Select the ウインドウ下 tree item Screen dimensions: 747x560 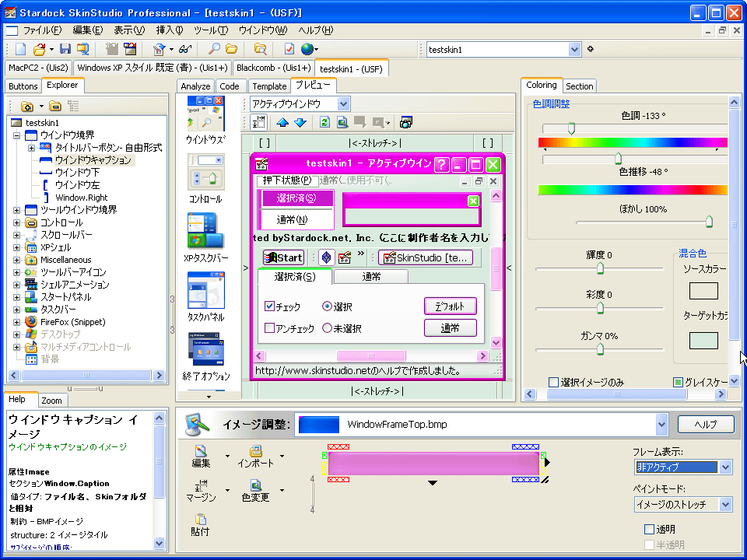point(77,173)
